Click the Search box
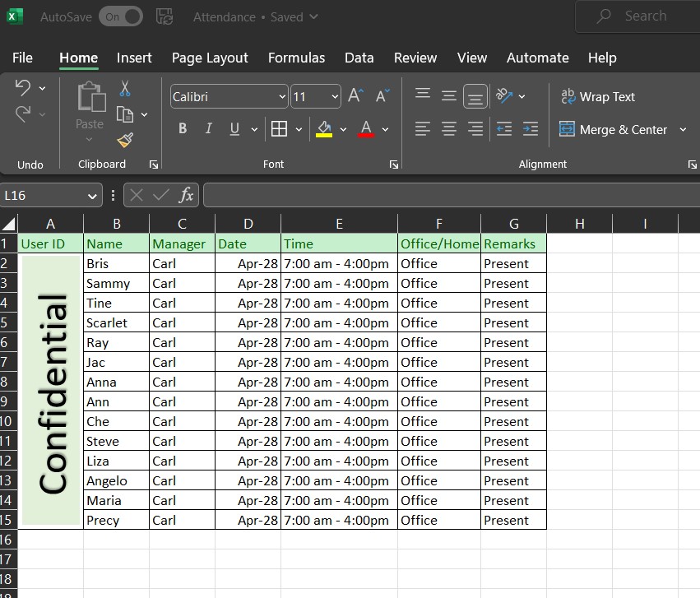The height and width of the screenshot is (598, 700). tap(637, 16)
